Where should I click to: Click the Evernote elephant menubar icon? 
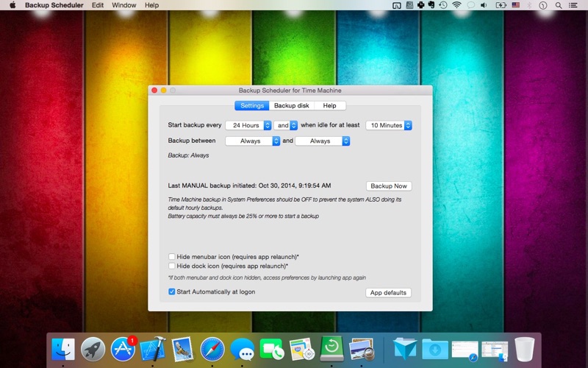click(431, 5)
